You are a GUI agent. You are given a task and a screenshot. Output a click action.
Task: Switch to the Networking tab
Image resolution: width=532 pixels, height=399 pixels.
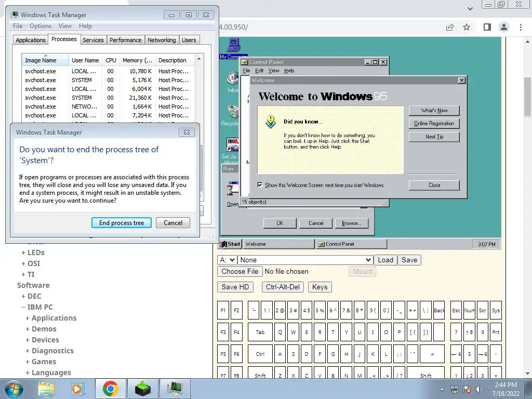pyautogui.click(x=162, y=40)
